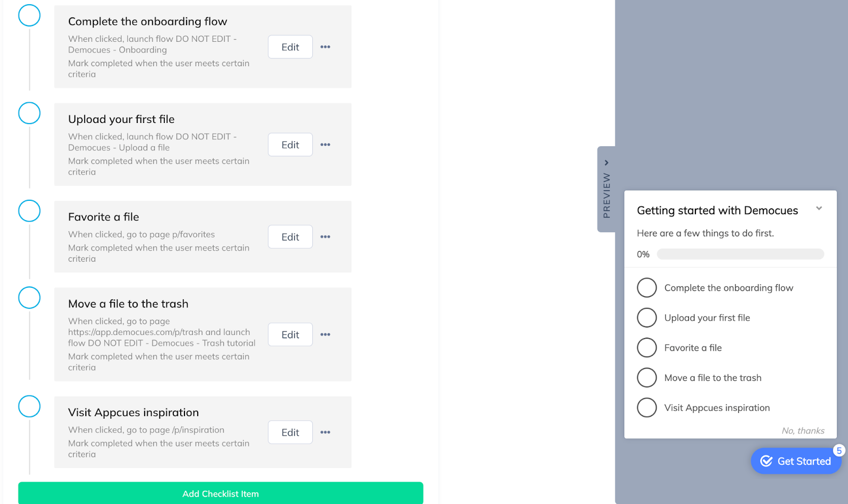Check off Visit Appcues inspiration in preview
The image size is (848, 504).
(647, 408)
